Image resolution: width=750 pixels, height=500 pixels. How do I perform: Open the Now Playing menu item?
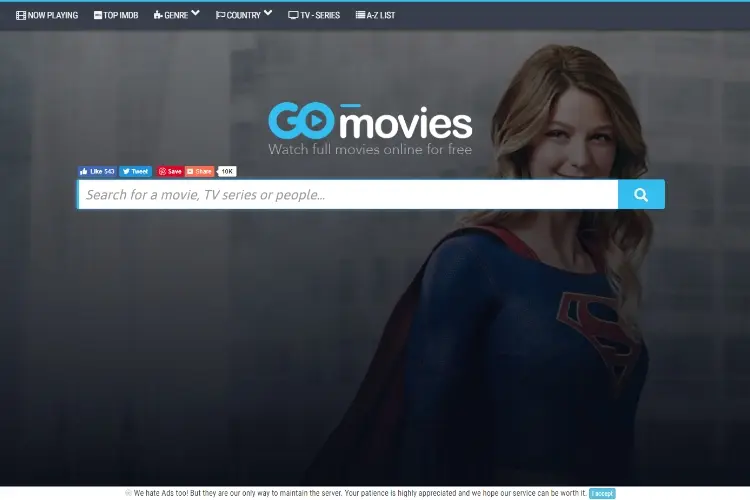click(47, 15)
